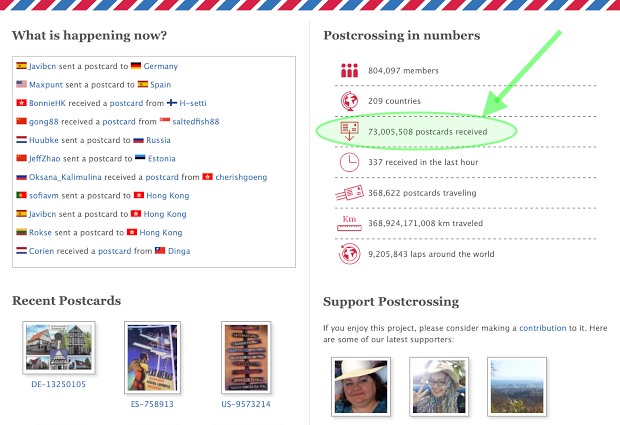View supporter landscape photo
The width and height of the screenshot is (620, 425).
tap(517, 387)
